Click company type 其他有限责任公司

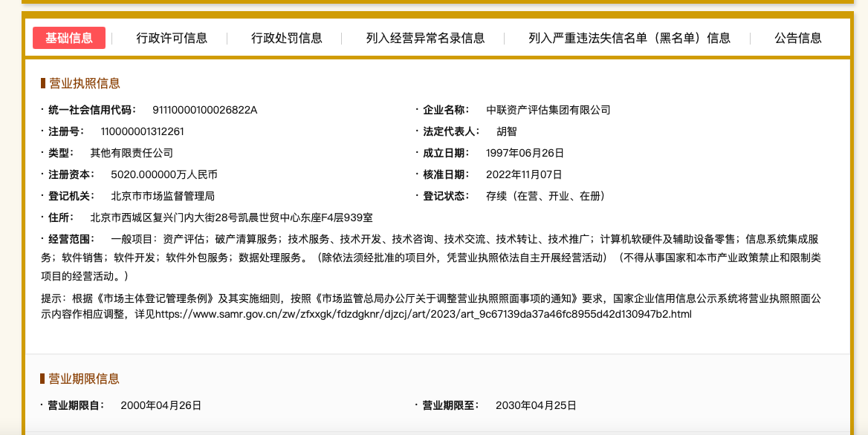pos(132,153)
